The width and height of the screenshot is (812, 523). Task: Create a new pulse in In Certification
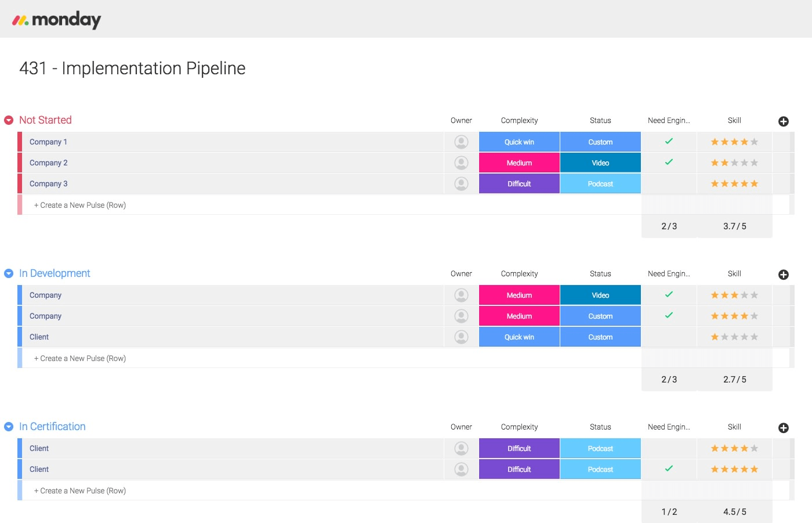click(80, 490)
